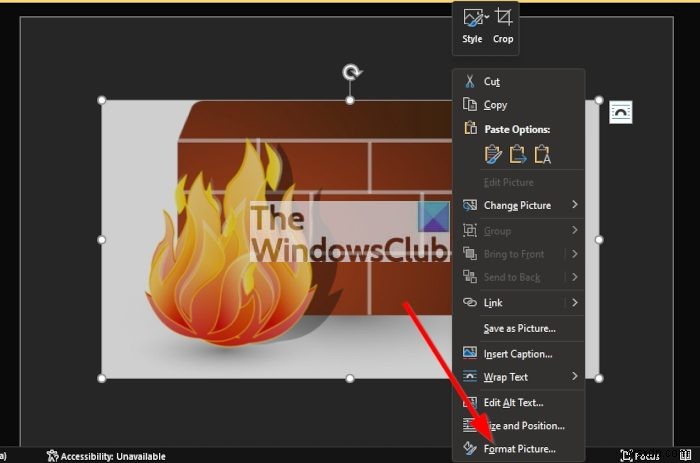
Task: Click the Read Mode view icon
Action: [685, 455]
